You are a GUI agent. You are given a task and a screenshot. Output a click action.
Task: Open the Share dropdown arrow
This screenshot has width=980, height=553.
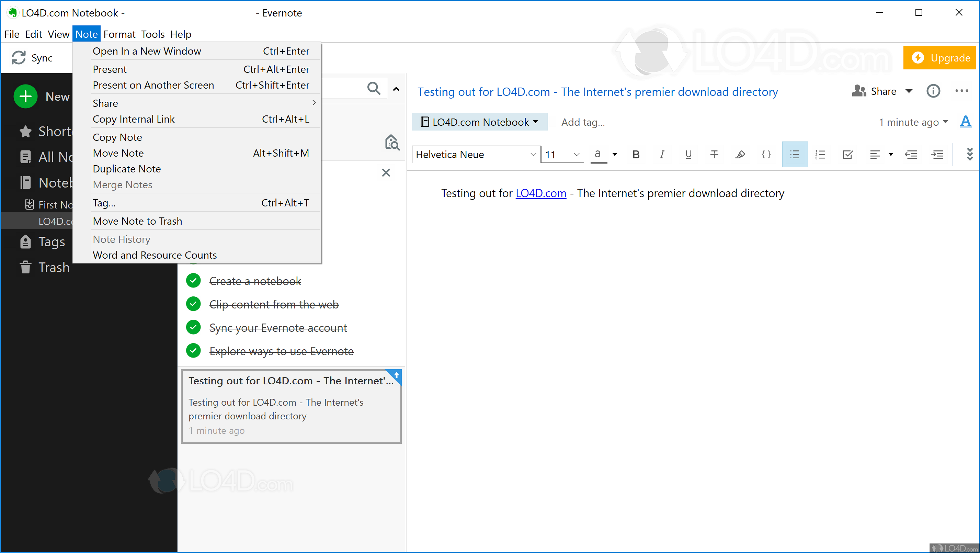(x=909, y=91)
